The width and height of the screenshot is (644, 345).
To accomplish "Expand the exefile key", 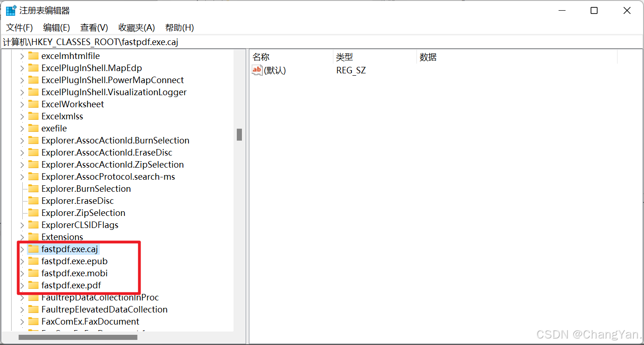I will coord(22,128).
